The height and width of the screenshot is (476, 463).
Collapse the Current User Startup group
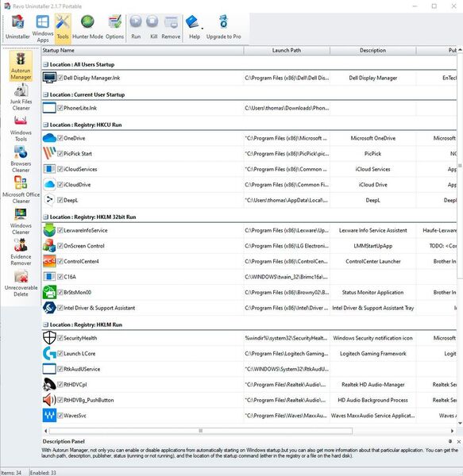click(45, 94)
